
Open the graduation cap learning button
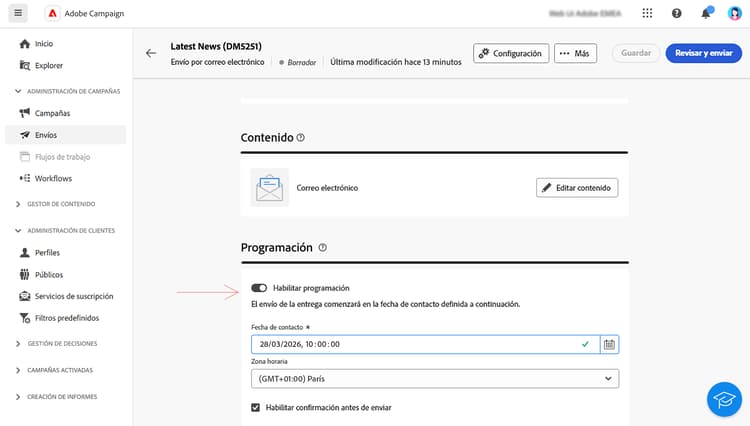point(724,399)
